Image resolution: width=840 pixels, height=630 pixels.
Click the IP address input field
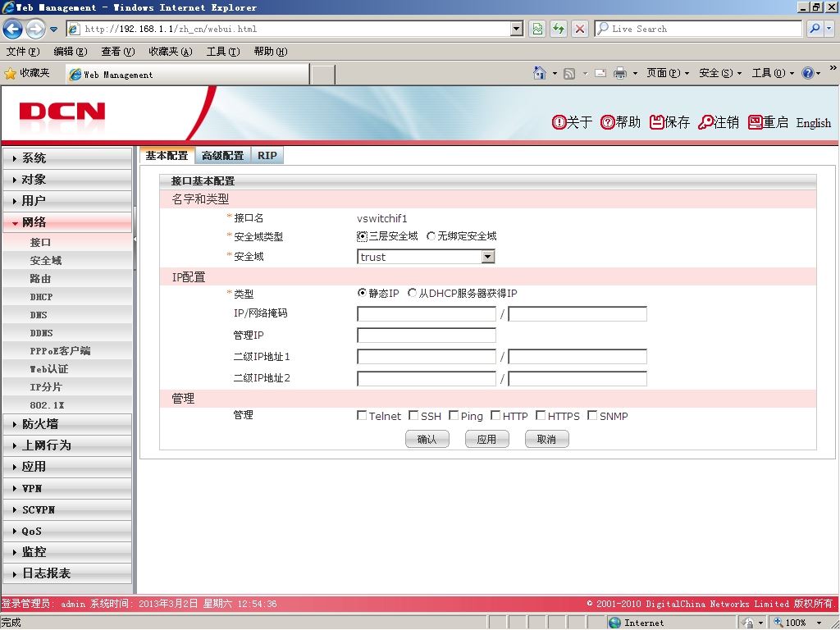(427, 314)
